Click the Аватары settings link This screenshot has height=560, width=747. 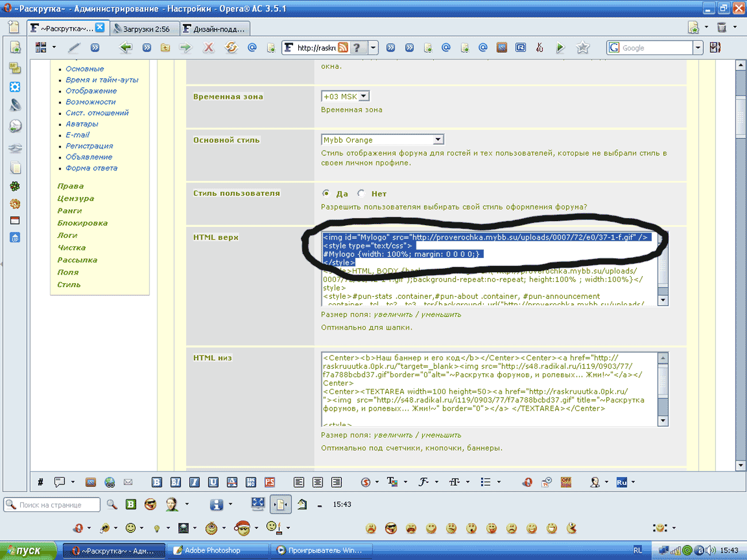pos(82,123)
